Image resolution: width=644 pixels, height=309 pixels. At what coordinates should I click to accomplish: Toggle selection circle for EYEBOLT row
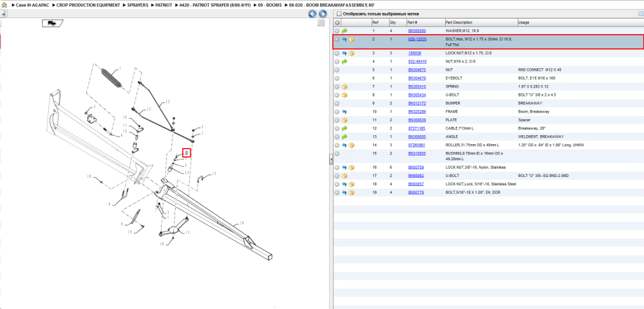(x=337, y=79)
